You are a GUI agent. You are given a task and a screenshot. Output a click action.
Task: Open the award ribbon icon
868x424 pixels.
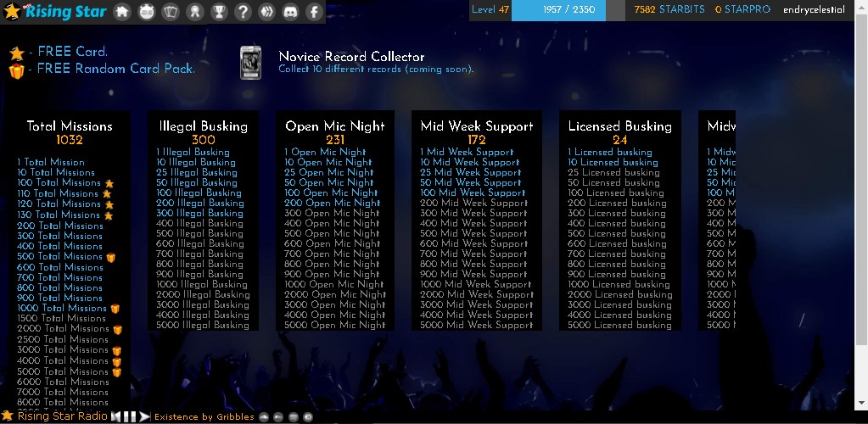pos(194,12)
